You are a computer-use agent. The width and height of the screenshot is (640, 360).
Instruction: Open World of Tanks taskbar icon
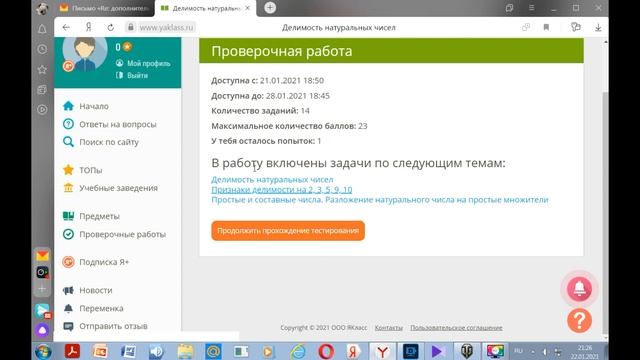[467, 351]
